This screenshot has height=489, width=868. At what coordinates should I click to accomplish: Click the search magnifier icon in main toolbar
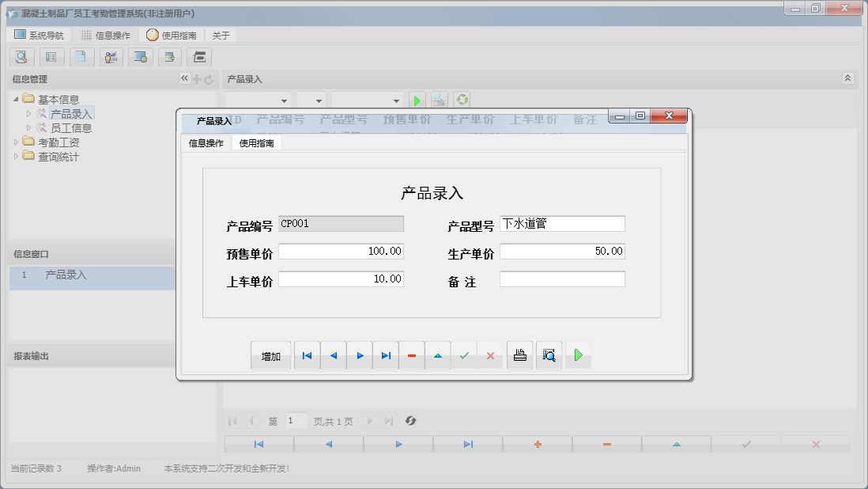21,57
